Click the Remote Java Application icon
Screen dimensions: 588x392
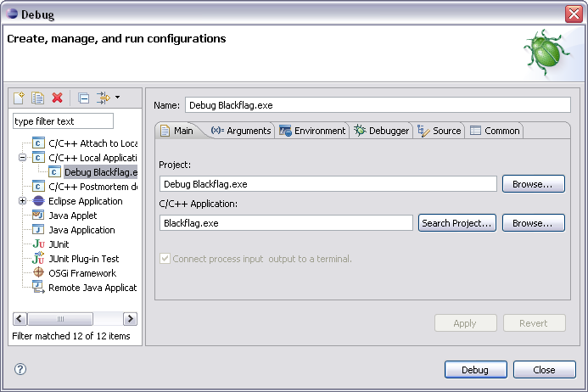click(x=38, y=288)
